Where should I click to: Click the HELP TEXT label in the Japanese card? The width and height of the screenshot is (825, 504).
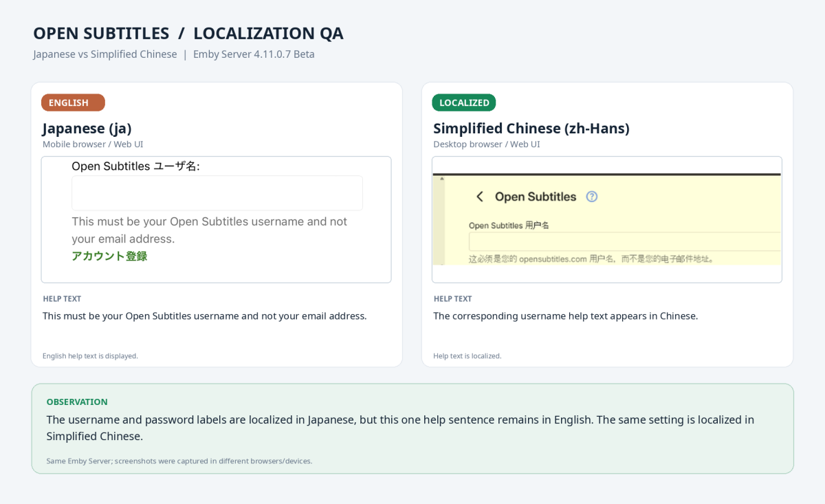(62, 299)
